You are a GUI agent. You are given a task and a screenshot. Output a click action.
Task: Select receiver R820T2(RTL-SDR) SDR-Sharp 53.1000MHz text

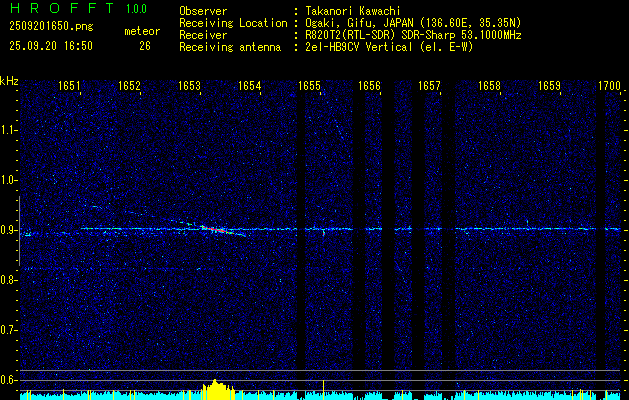pyautogui.click(x=413, y=35)
